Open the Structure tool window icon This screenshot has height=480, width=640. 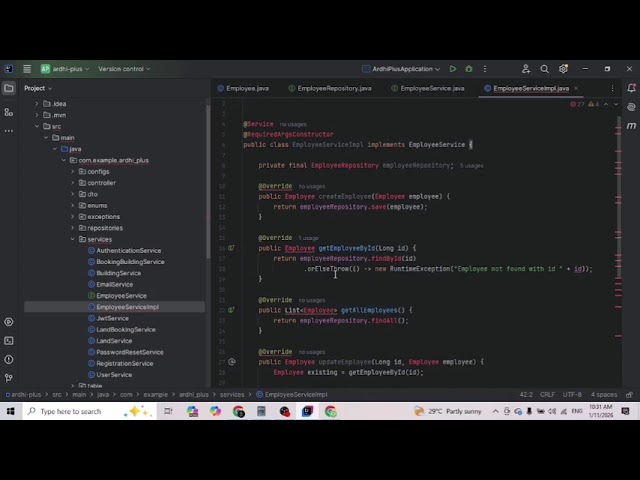[9, 112]
